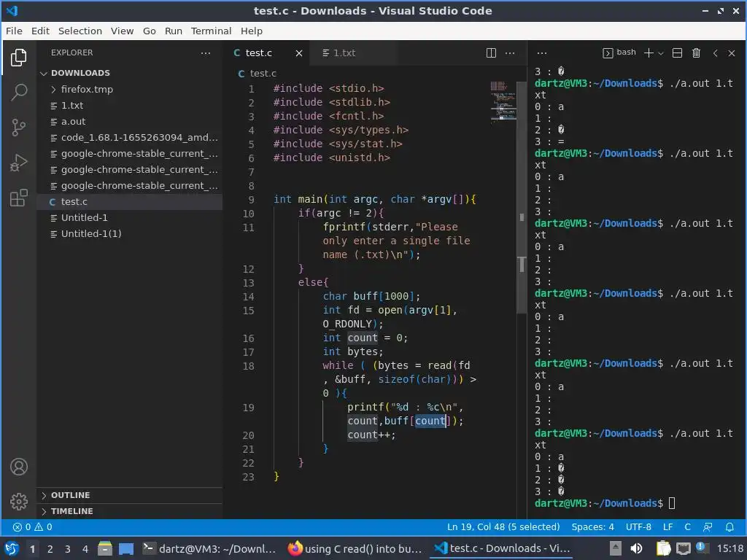Viewport: 747px width, 560px height.
Task: Open the Search view in activity bar
Action: point(18,92)
